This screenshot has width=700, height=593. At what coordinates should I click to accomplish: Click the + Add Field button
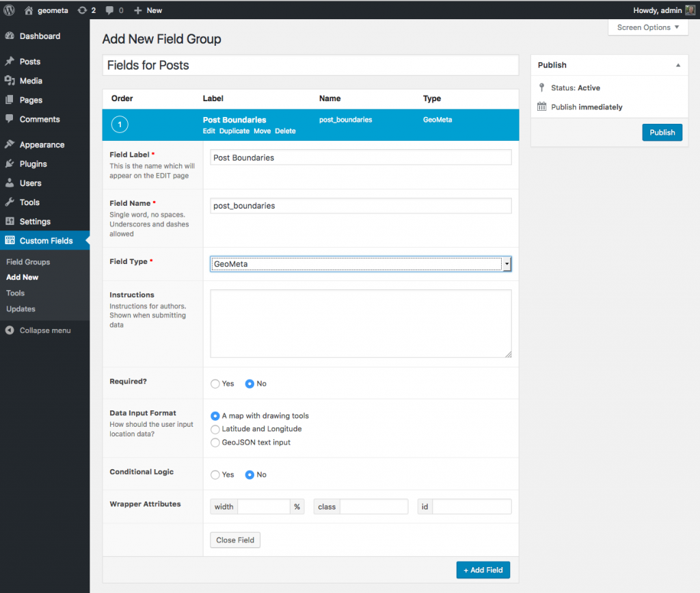coord(483,570)
